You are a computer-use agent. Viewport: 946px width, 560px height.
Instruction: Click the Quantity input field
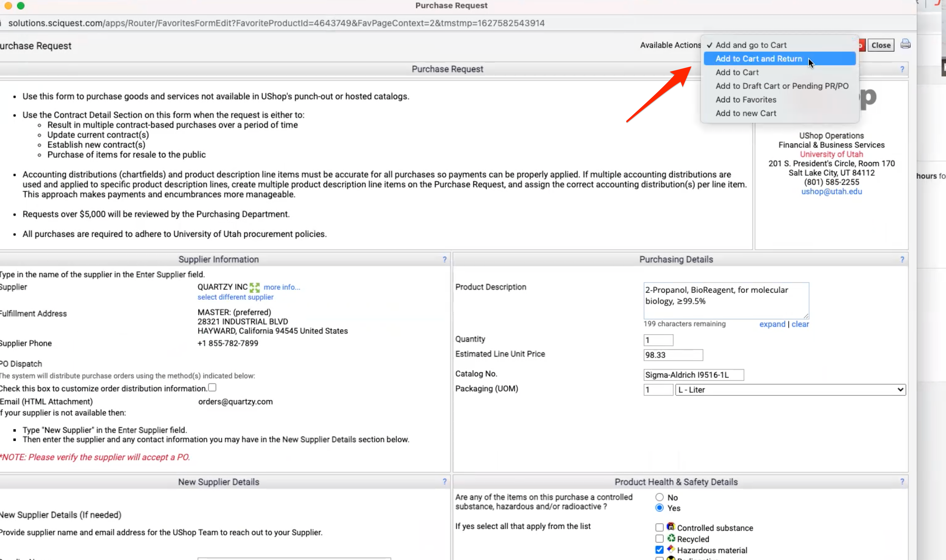pyautogui.click(x=658, y=340)
